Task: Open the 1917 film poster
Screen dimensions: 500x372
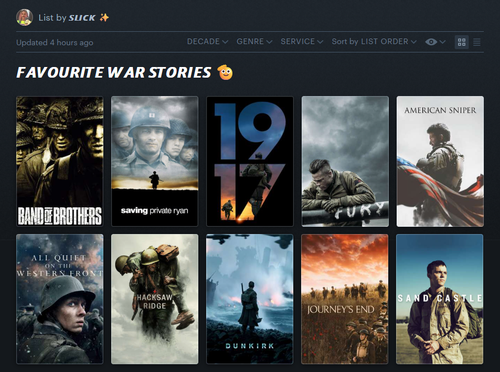Action: [x=250, y=161]
